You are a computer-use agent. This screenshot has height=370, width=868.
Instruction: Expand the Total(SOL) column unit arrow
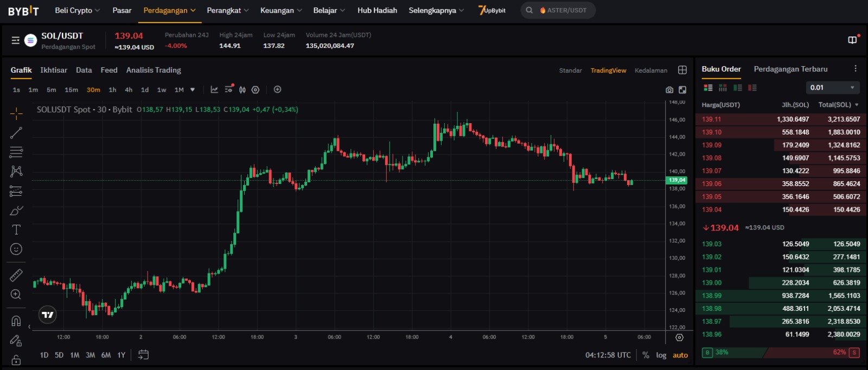click(857, 105)
